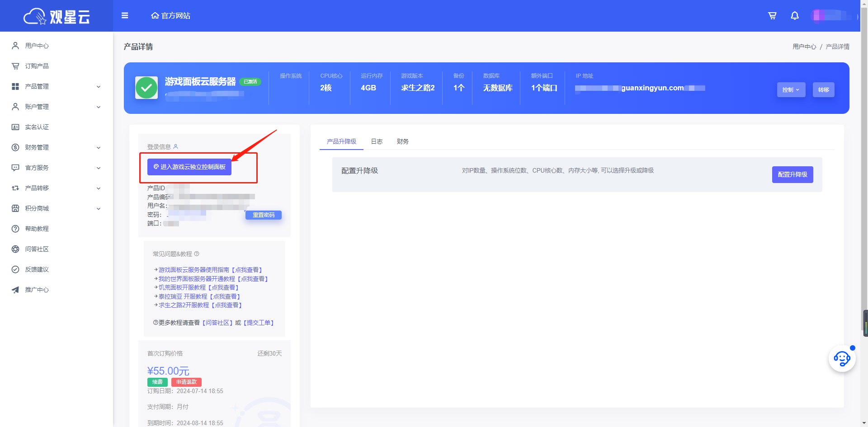Click the 订购产品 cart icon in sidebar

(x=15, y=66)
